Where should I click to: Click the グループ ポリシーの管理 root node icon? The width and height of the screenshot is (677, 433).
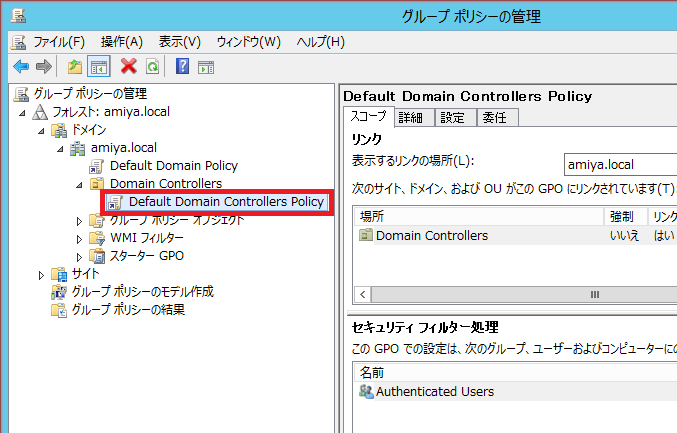[21, 94]
